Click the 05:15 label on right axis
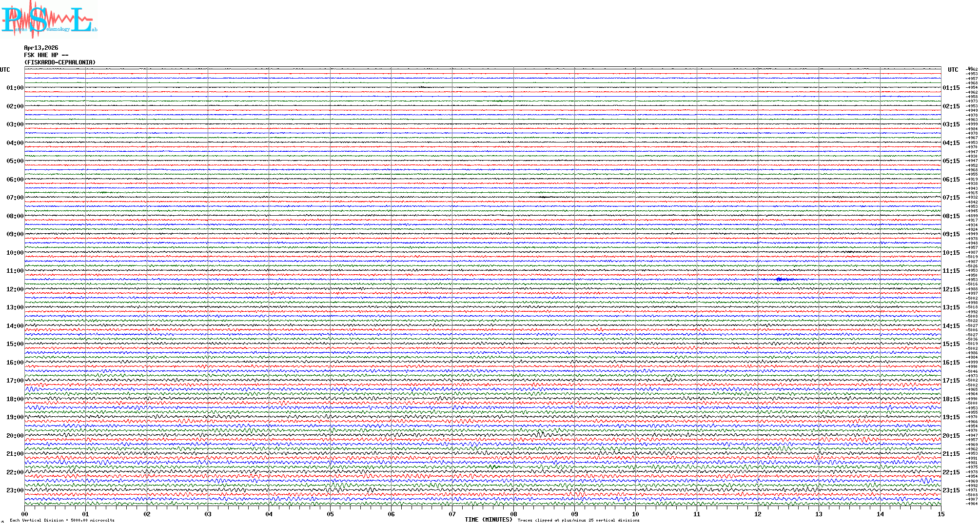The height and width of the screenshot is (527, 980). point(951,161)
